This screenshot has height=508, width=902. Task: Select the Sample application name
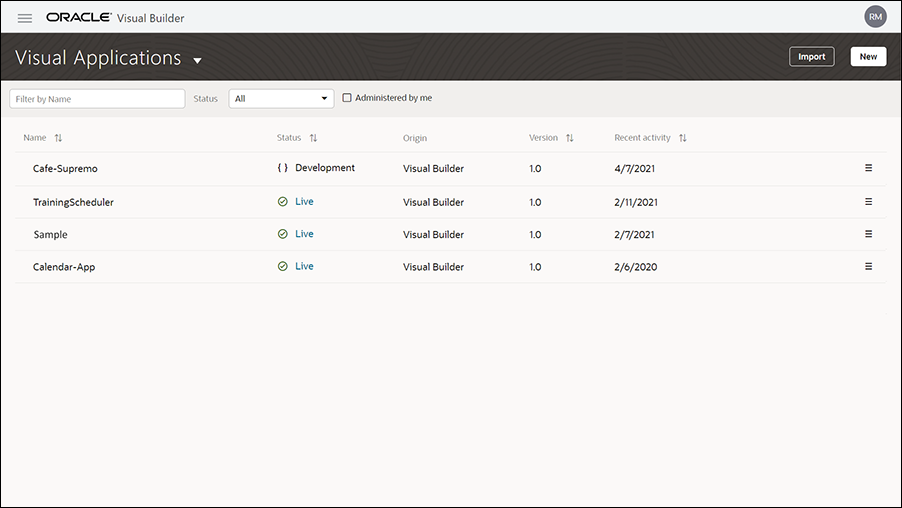[x=50, y=235]
